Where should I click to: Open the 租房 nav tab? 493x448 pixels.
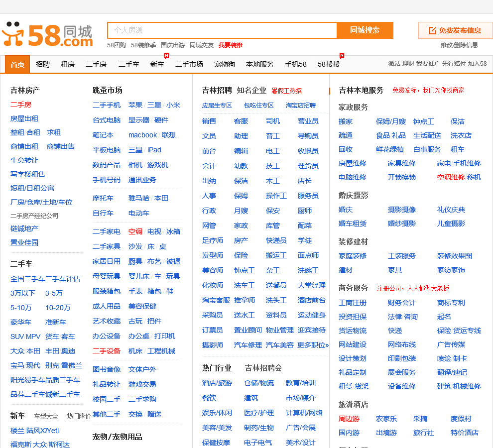pyautogui.click(x=68, y=64)
